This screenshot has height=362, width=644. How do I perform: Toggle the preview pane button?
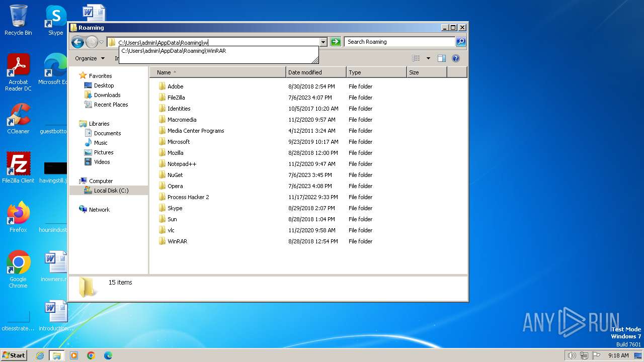pyautogui.click(x=442, y=58)
